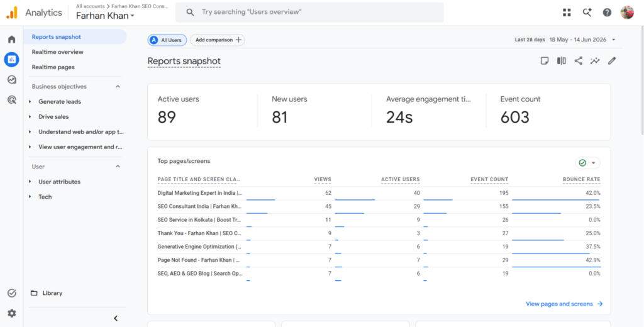Select the Reports bar chart icon
Screen dimensions: 644x327
pyautogui.click(x=11, y=60)
